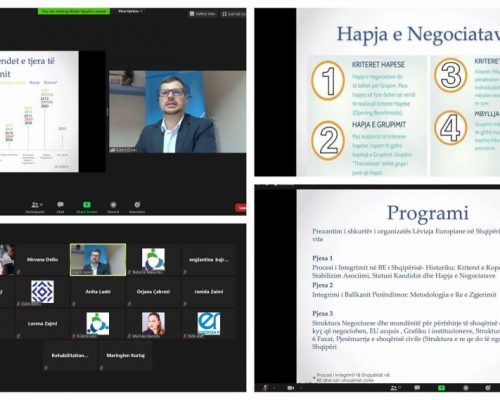This screenshot has width=500, height=400.
Task: Open participants icon in bottom-right toolbar
Action: 395,388
